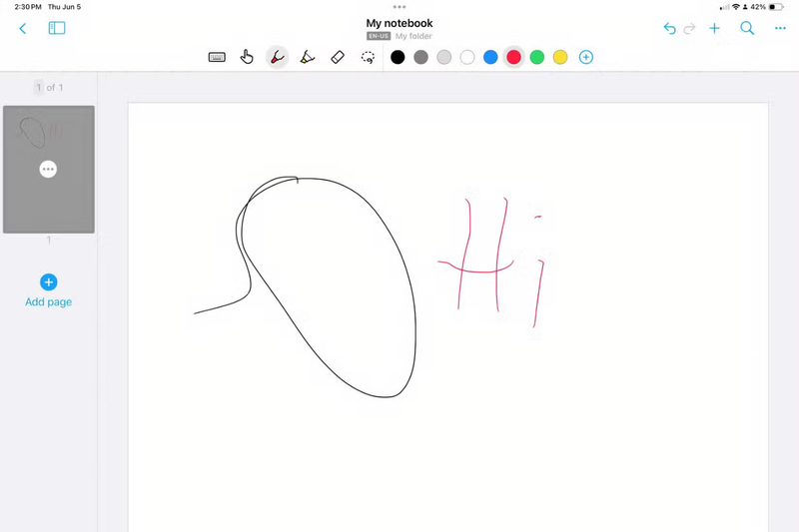Undo the last stroke
This screenshot has height=532, width=799.
tap(669, 29)
